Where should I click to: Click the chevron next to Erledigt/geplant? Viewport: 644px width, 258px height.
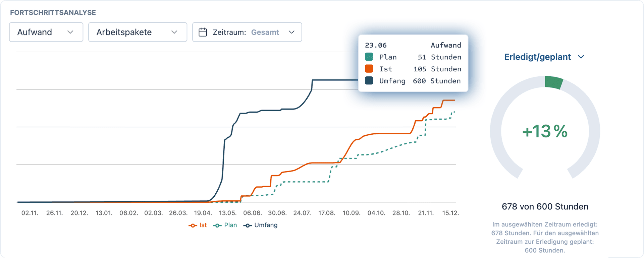click(581, 57)
